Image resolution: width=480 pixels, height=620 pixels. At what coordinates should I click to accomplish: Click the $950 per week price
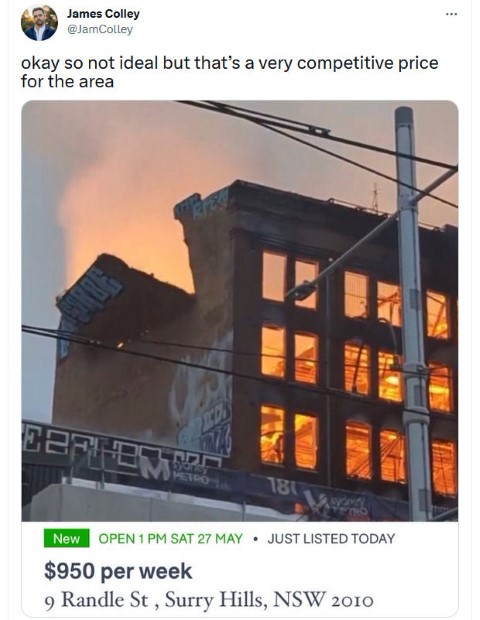coord(118,571)
